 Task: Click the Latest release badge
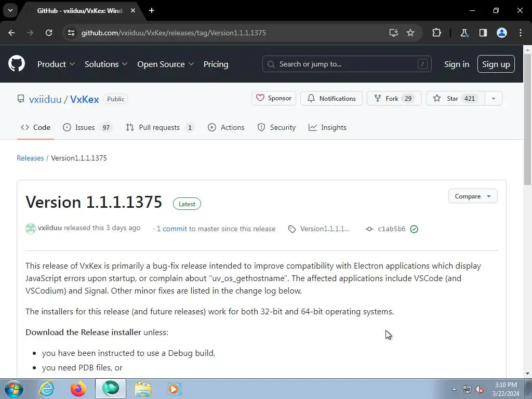[x=187, y=204]
